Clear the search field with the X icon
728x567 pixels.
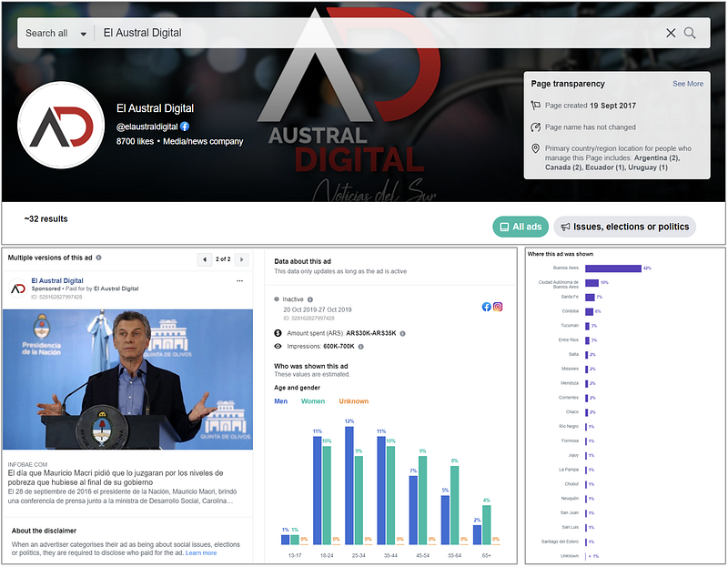671,33
